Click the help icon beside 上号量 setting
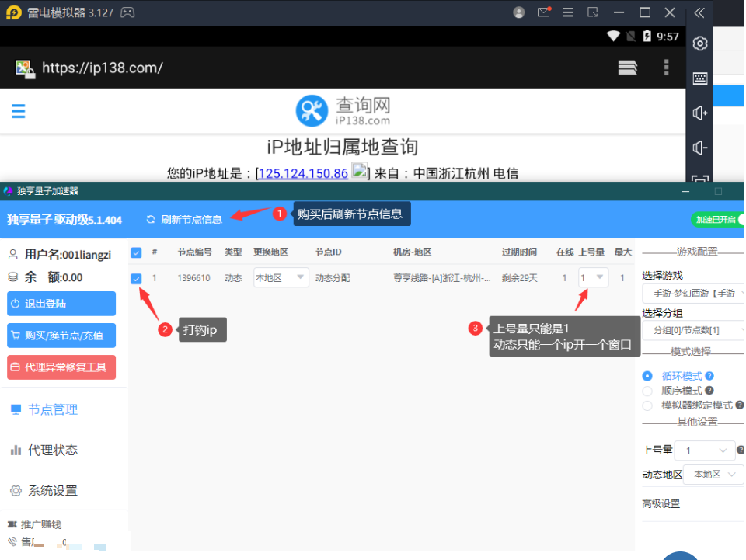The height and width of the screenshot is (560, 746). click(x=741, y=450)
